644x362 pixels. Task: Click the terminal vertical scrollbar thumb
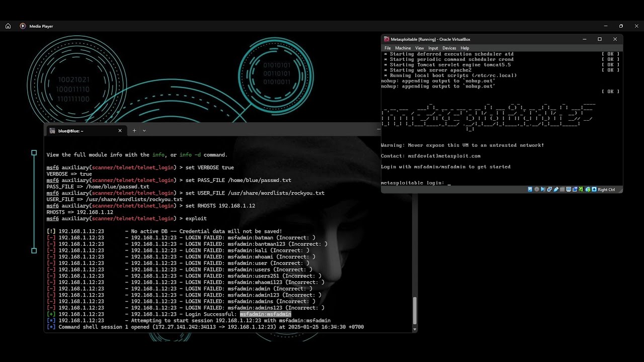pyautogui.click(x=415, y=310)
